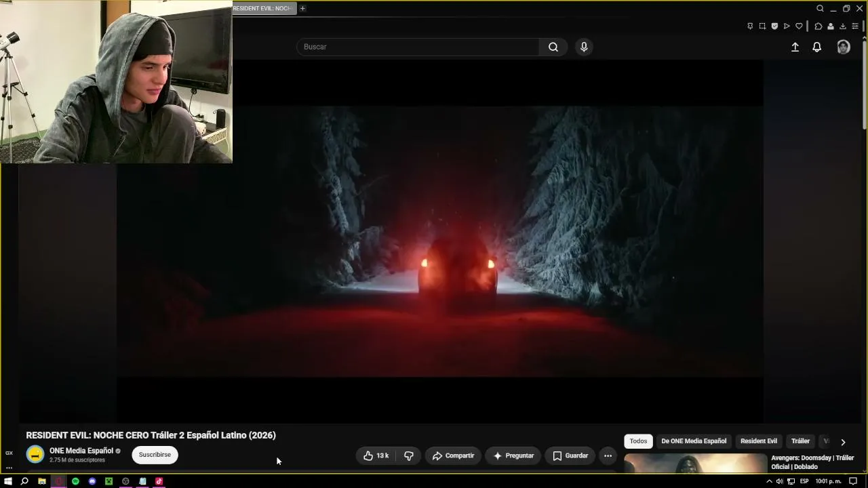
Task: Open the Avengers: Doomsday video thumbnail
Action: [x=695, y=464]
